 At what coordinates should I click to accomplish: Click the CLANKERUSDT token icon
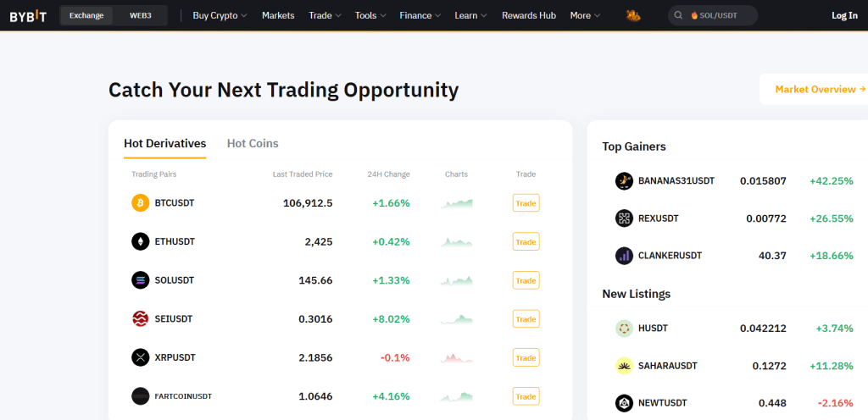(x=624, y=255)
